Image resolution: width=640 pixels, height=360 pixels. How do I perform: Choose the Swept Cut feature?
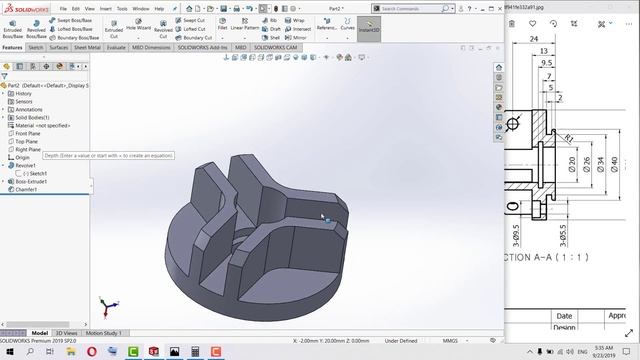190,20
